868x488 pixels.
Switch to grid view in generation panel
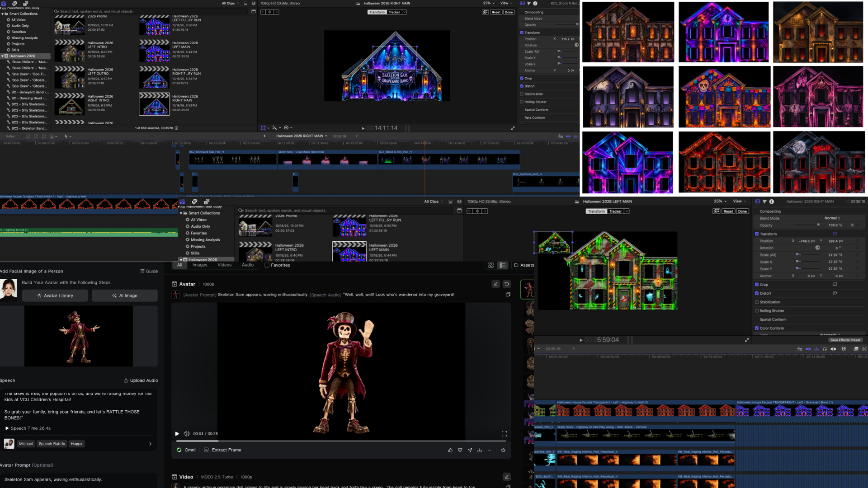(491, 265)
